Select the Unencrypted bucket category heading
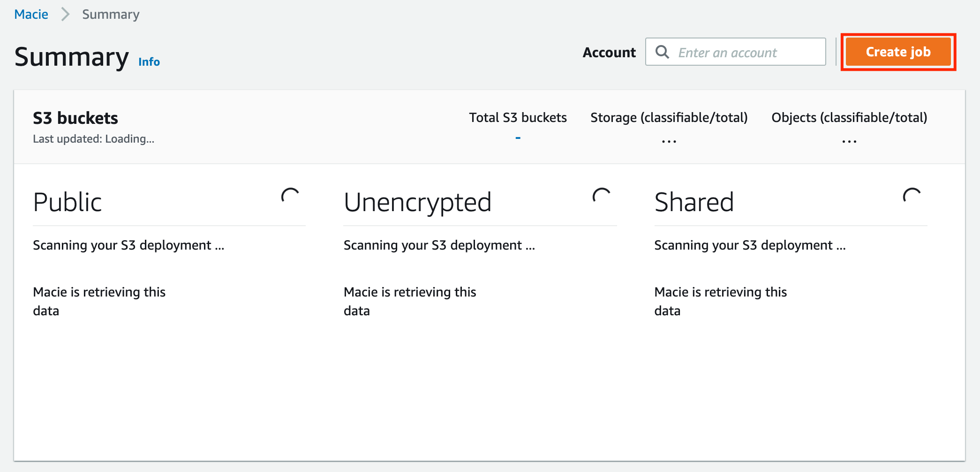 417,202
